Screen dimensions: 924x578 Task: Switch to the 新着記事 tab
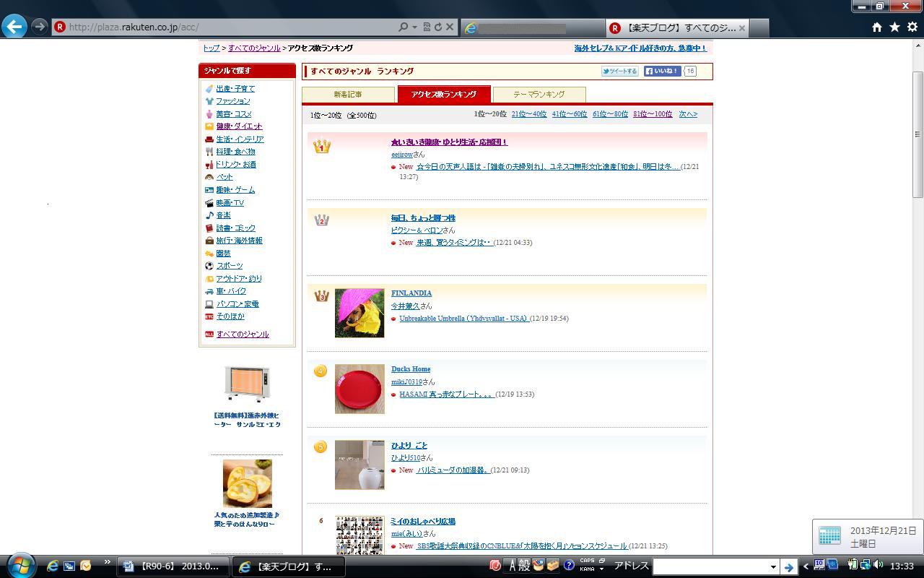pyautogui.click(x=348, y=95)
